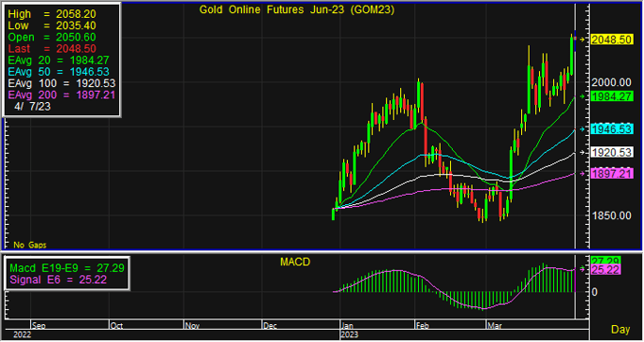Click the magenta 1897.21 EAvg 200 tag
Screen dimensions: 644x342
(x=611, y=174)
